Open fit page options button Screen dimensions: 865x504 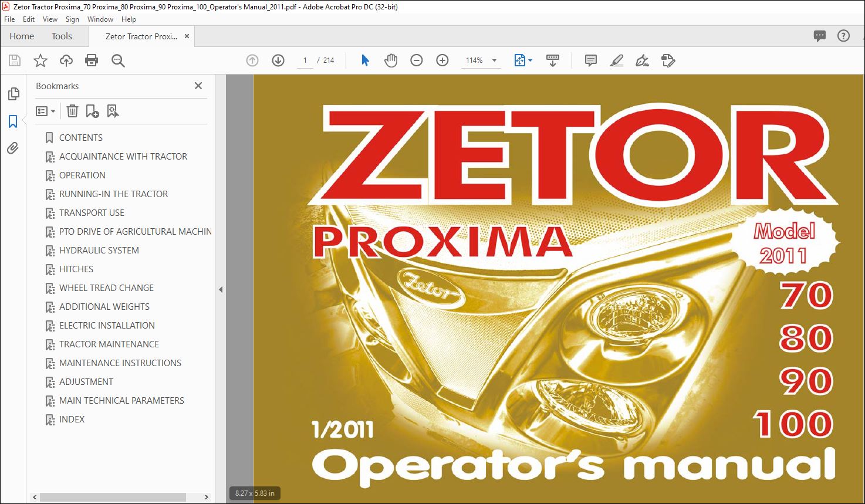click(523, 60)
